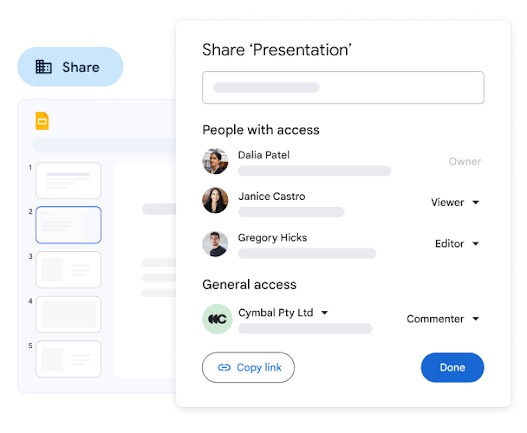Click the Share 'Presentation' dialog title
Viewport: 527px width, 433px height.
click(277, 50)
